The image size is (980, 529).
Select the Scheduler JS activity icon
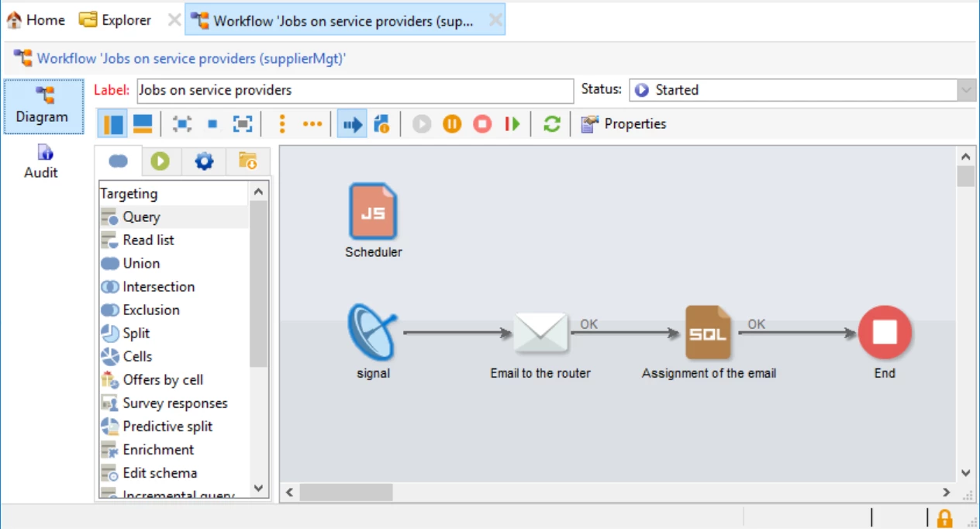pyautogui.click(x=373, y=211)
